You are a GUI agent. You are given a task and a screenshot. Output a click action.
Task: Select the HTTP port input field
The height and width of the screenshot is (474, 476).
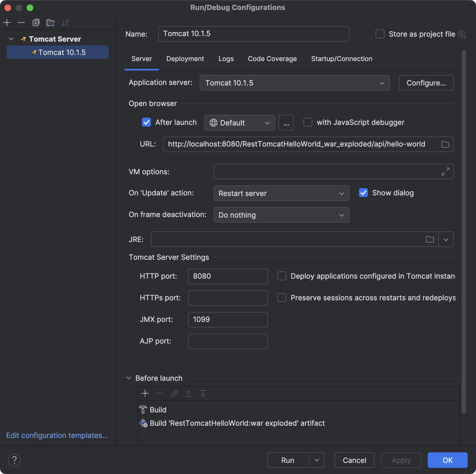(x=227, y=276)
